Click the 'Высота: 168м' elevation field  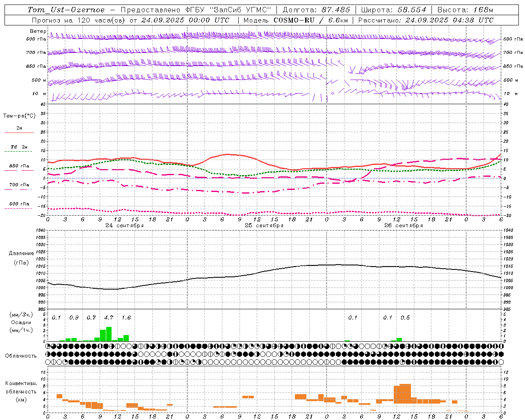point(466,10)
